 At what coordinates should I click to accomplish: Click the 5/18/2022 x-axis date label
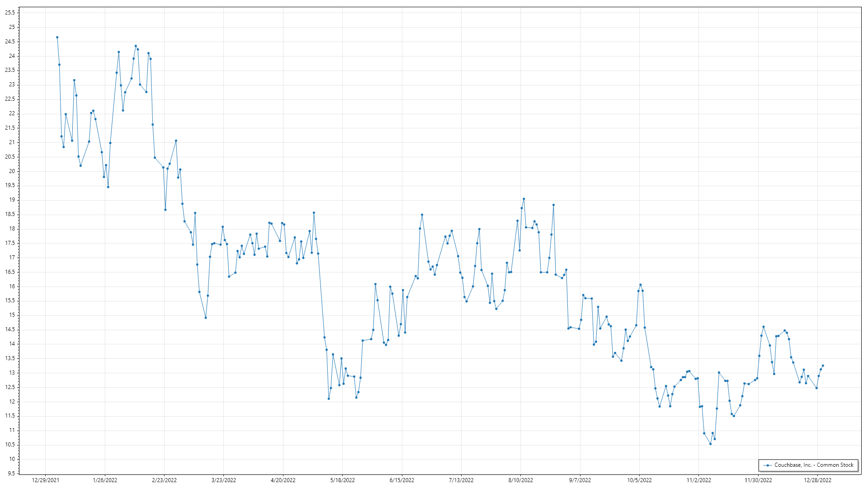(x=343, y=480)
